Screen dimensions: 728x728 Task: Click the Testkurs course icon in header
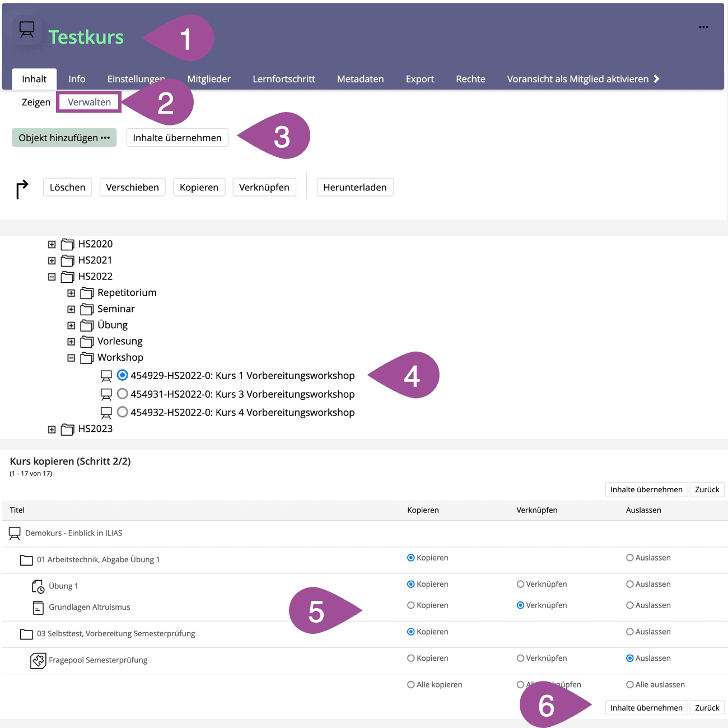pyautogui.click(x=26, y=30)
